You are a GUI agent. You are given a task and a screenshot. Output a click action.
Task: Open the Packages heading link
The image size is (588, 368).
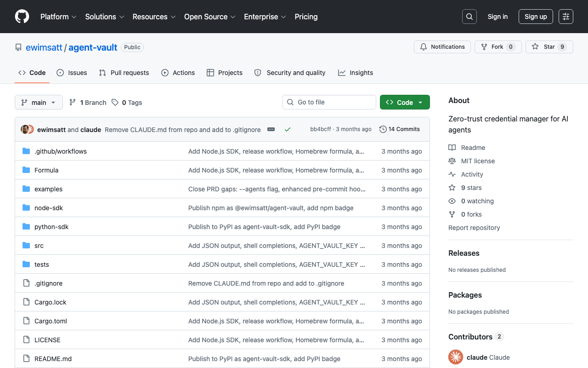click(465, 295)
